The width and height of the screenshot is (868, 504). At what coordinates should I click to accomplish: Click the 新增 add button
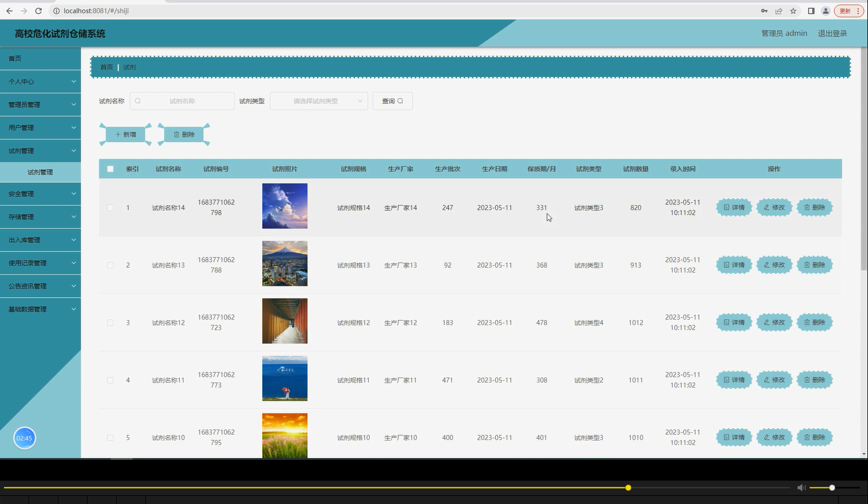[125, 135]
